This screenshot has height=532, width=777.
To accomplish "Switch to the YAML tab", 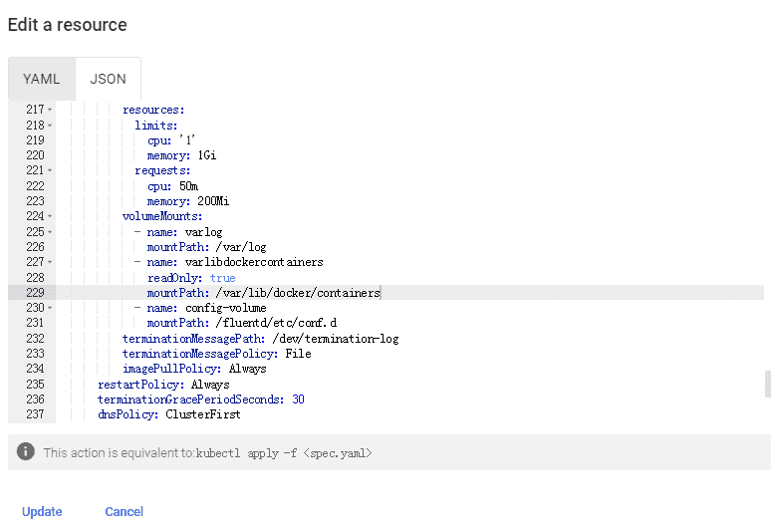I will point(42,79).
